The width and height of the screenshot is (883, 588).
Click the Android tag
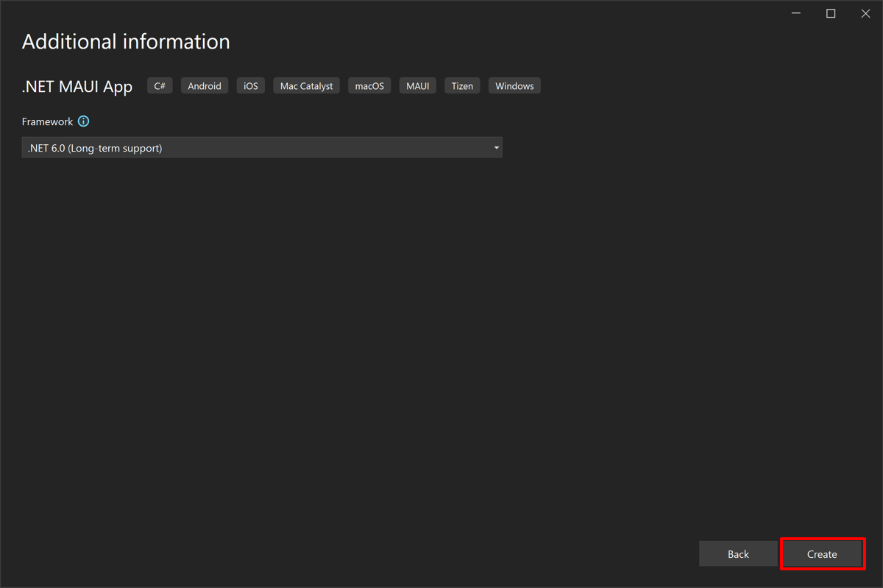coord(205,86)
